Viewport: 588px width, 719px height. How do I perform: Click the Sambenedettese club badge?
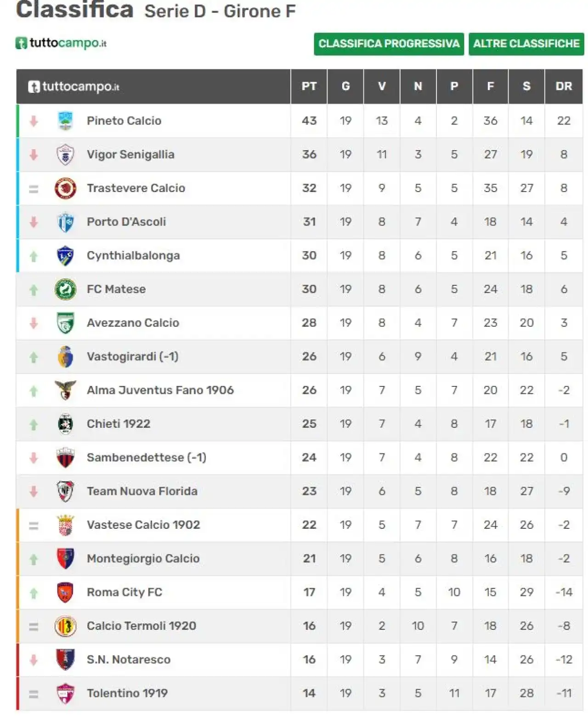(x=65, y=458)
